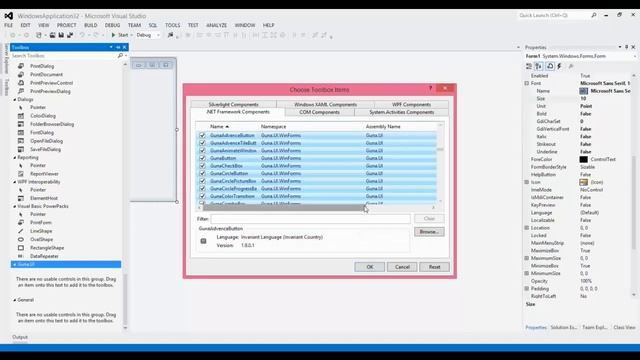Select the PrintDocument toolbox item
This screenshot has height=360, width=640.
tap(46, 75)
